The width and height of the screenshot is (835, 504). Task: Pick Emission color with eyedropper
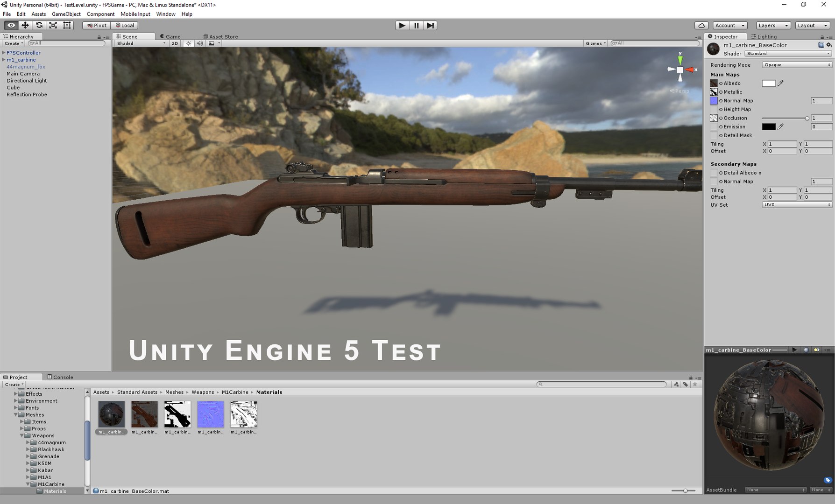[x=780, y=126]
